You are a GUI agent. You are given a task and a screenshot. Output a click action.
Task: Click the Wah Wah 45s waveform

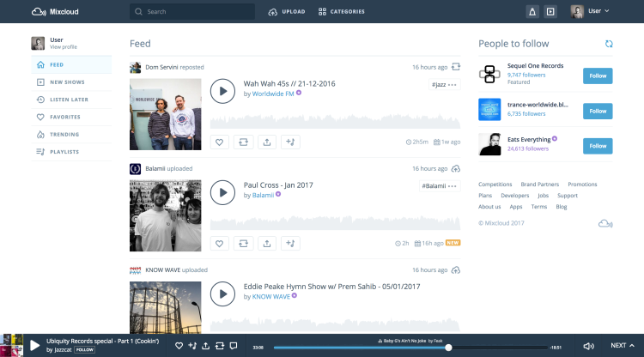pos(335,122)
